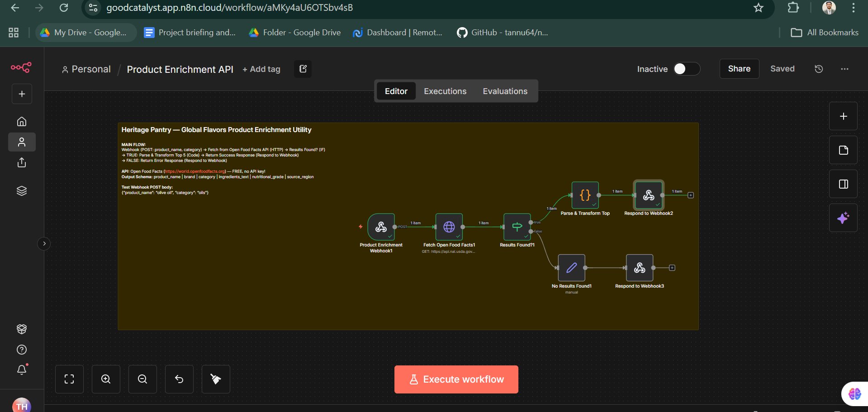Open AI assistant sparkle icon
Viewport: 868px width, 412px height.
pos(843,218)
